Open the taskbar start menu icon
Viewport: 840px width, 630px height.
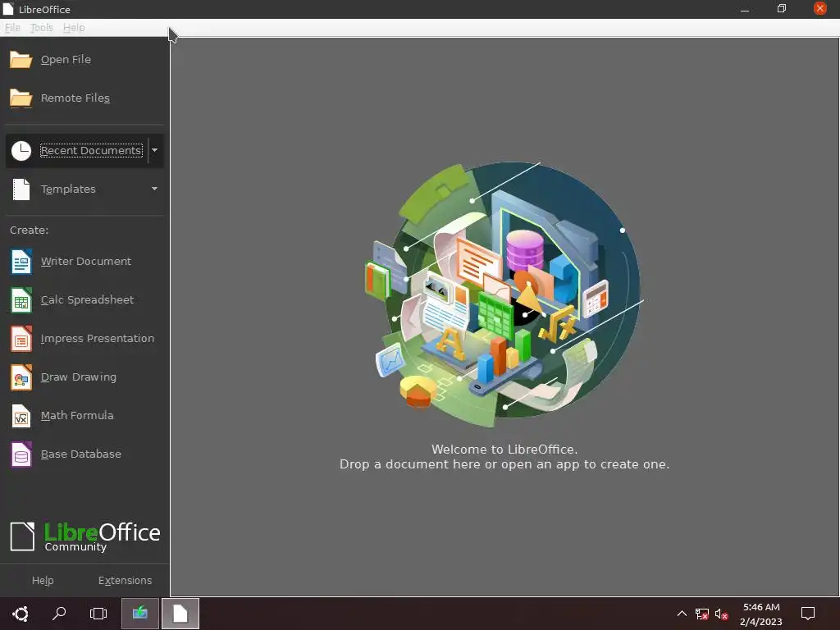pyautogui.click(x=21, y=614)
